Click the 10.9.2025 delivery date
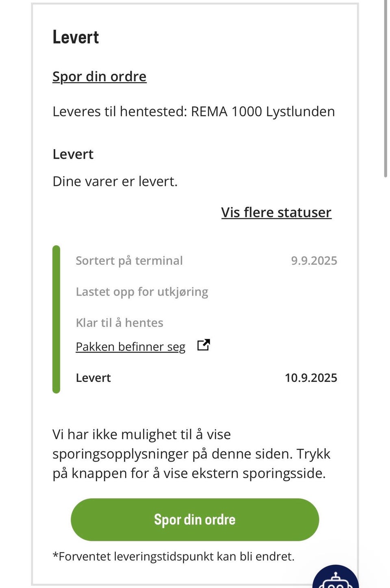This screenshot has width=390, height=588. [311, 378]
